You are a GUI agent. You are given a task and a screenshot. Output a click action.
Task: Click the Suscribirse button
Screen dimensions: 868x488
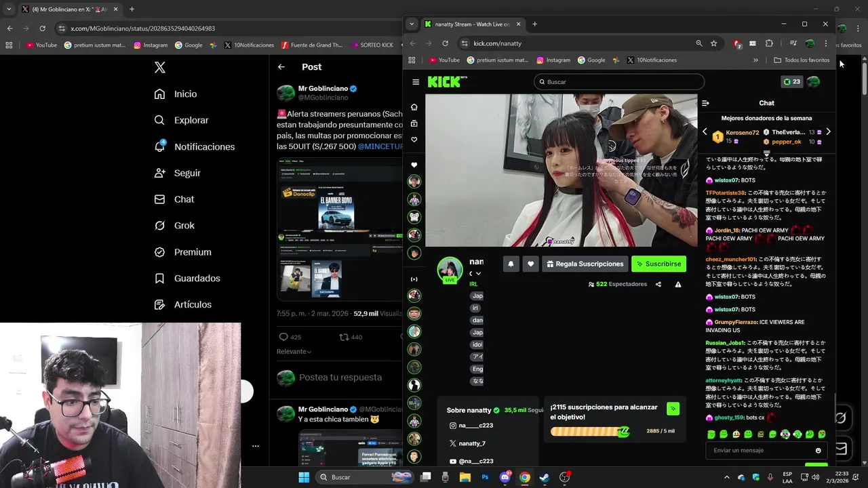pos(658,264)
